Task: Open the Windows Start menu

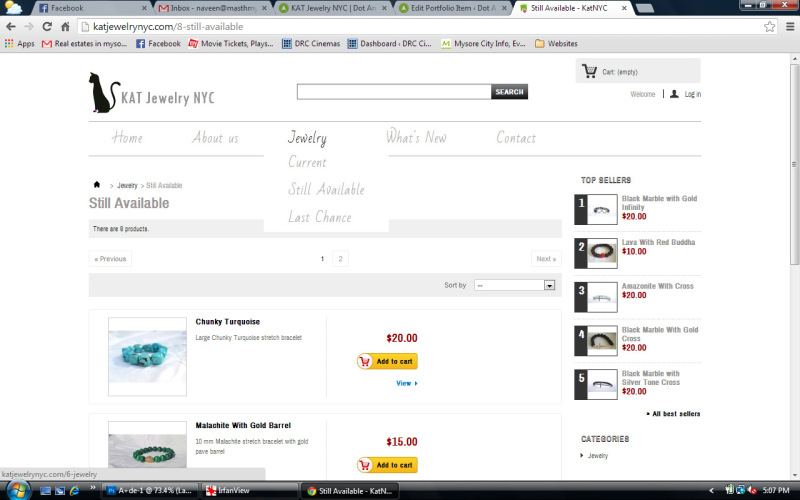Action: (14, 490)
